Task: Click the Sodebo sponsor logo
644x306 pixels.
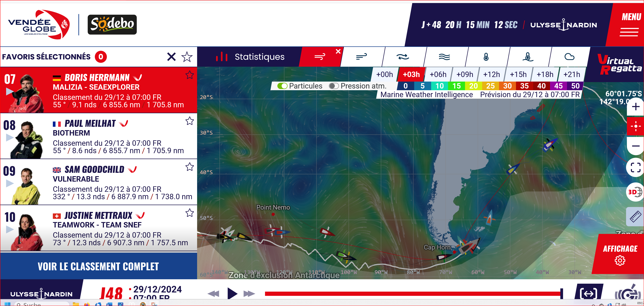Action: click(112, 25)
